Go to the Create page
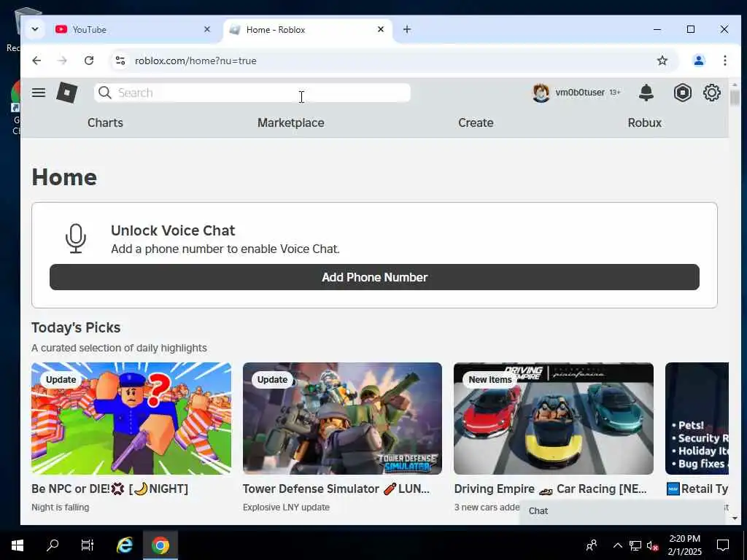Screen dimensions: 747x560 476,122
